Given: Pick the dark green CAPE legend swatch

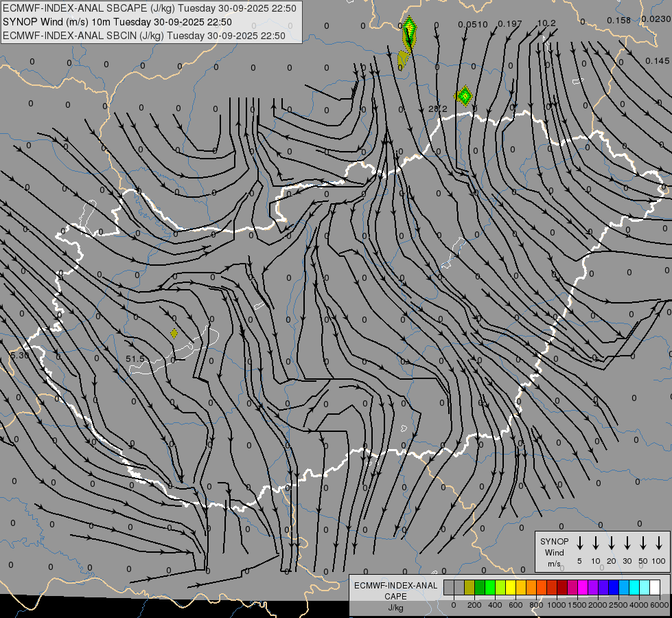Looking at the screenshot, I should [x=480, y=587].
